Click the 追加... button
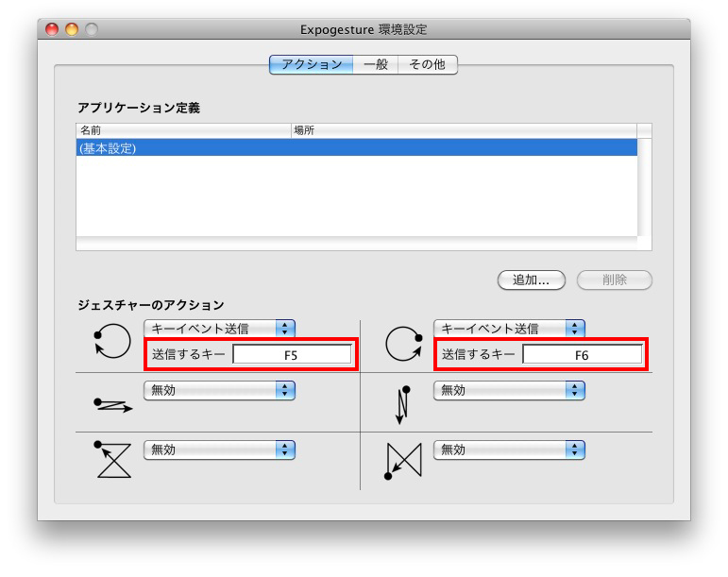The image size is (728, 577). pyautogui.click(x=532, y=280)
